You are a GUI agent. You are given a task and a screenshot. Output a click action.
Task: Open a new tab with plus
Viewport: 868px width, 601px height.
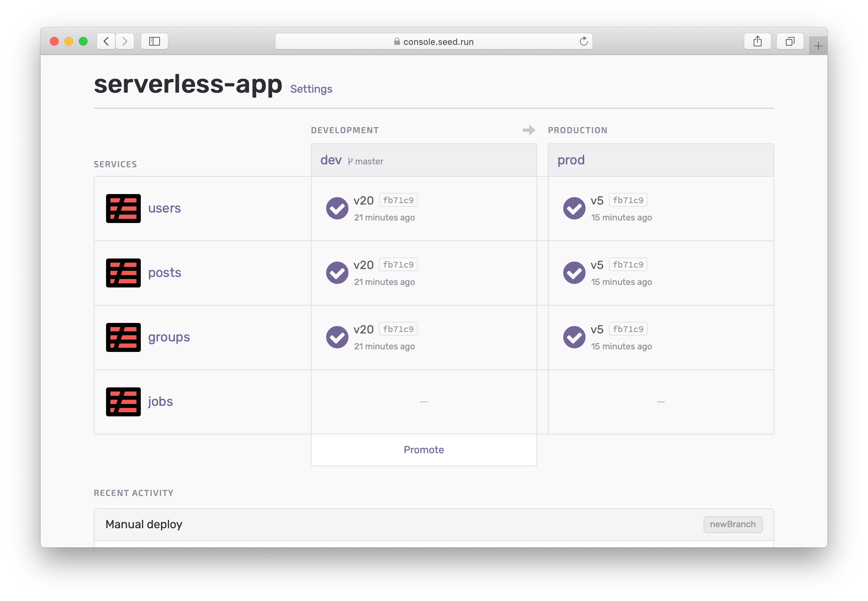818,46
